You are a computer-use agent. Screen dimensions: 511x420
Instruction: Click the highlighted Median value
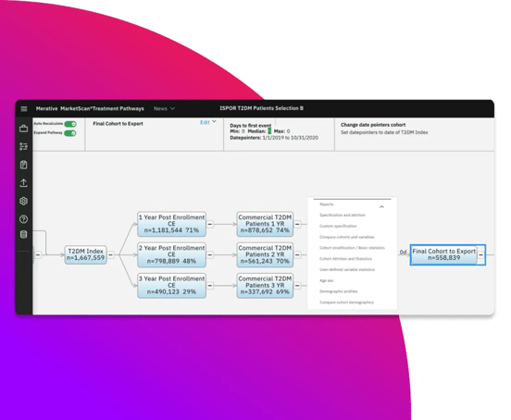[269, 131]
